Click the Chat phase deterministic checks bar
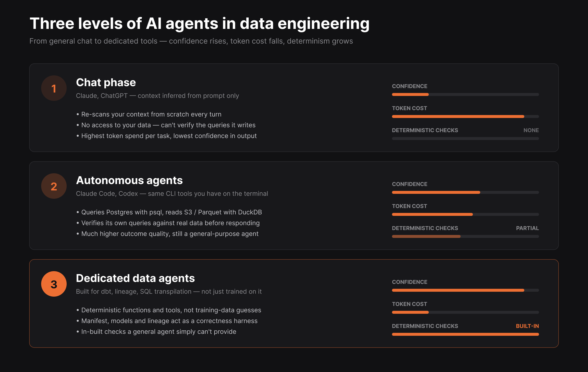Screen dimensions: 588x372 pyautogui.click(x=465, y=139)
